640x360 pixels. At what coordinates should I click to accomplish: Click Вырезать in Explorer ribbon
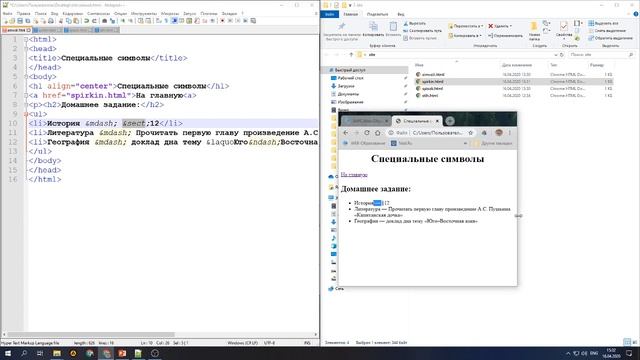click(x=414, y=24)
